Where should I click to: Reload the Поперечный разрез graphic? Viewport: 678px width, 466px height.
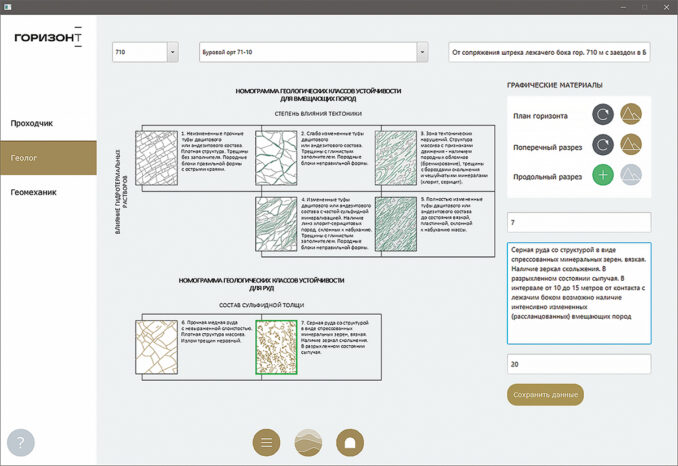[x=603, y=146]
